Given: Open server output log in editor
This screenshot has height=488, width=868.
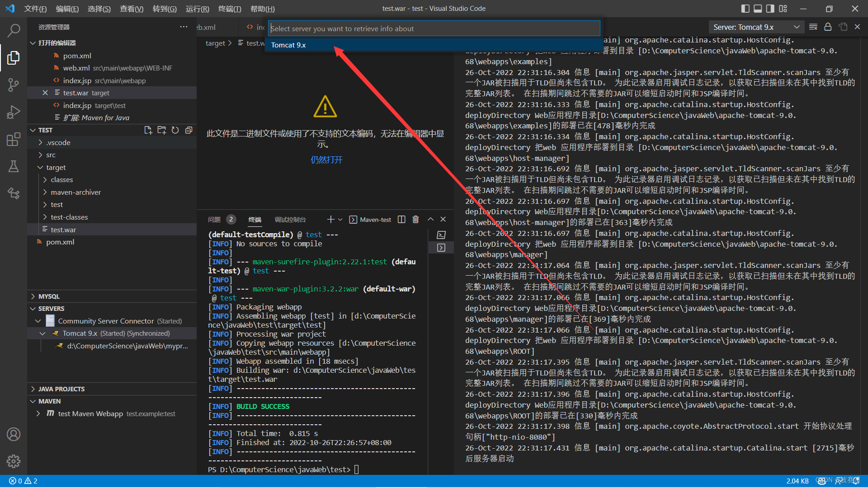Looking at the screenshot, I should 843,27.
